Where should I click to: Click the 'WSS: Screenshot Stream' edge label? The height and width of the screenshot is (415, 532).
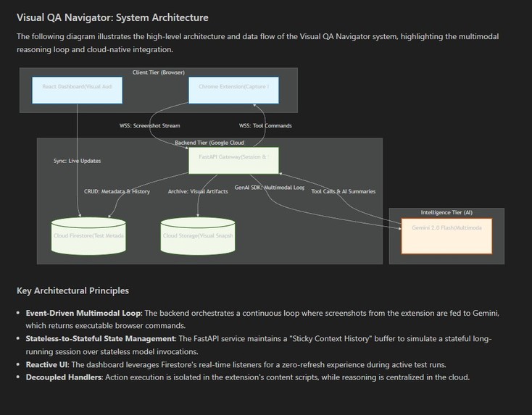pyautogui.click(x=149, y=126)
